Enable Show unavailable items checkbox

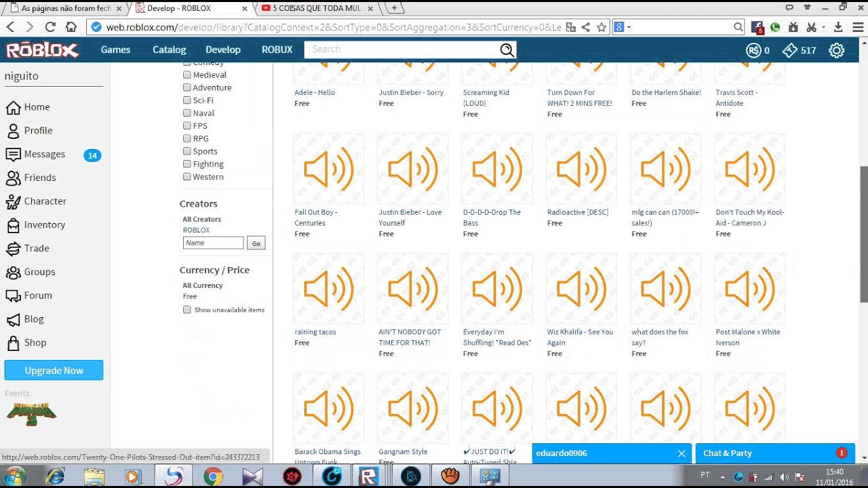[186, 310]
